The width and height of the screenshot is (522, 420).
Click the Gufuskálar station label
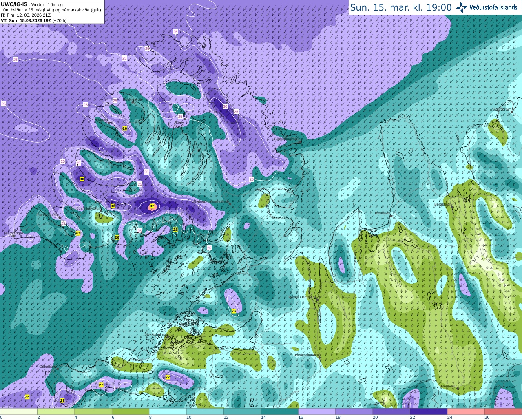(48, 366)
